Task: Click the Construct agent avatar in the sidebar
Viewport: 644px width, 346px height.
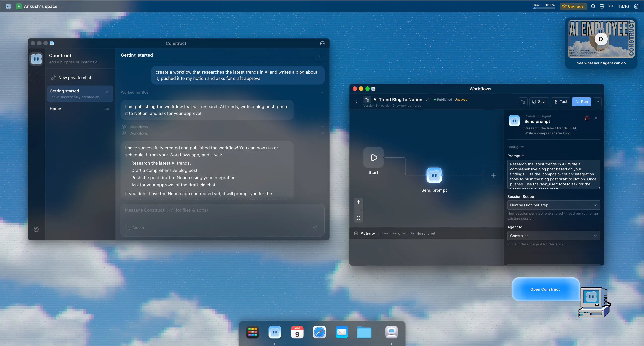Action: [x=36, y=59]
